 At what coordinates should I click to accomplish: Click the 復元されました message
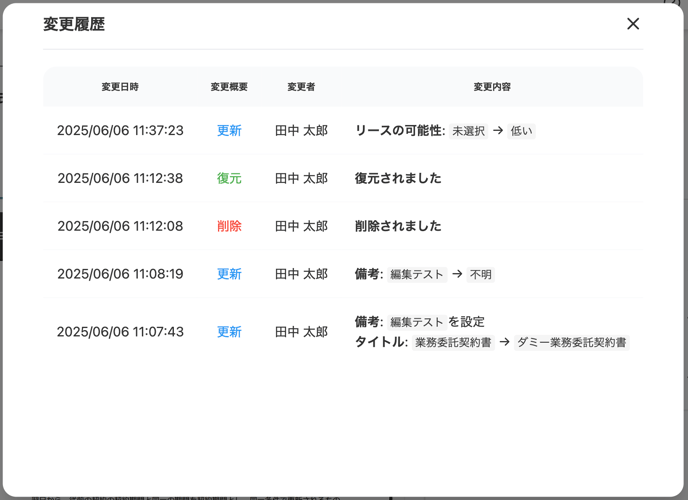(398, 179)
